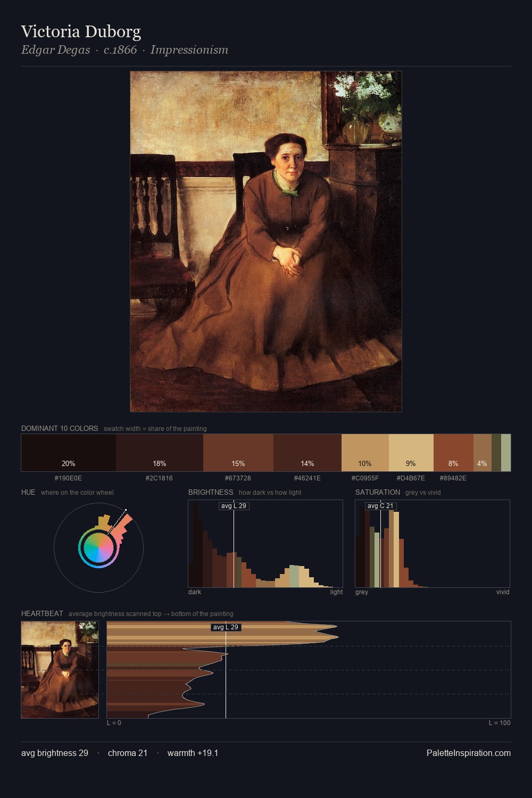Click the hex label "#46241E"
This screenshot has height=798, width=532.
307,478
